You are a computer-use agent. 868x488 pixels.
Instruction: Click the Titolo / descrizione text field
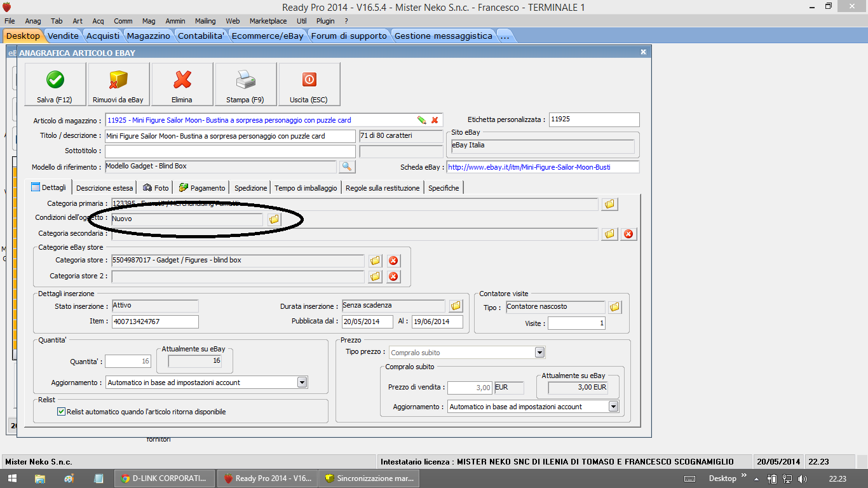coord(230,136)
